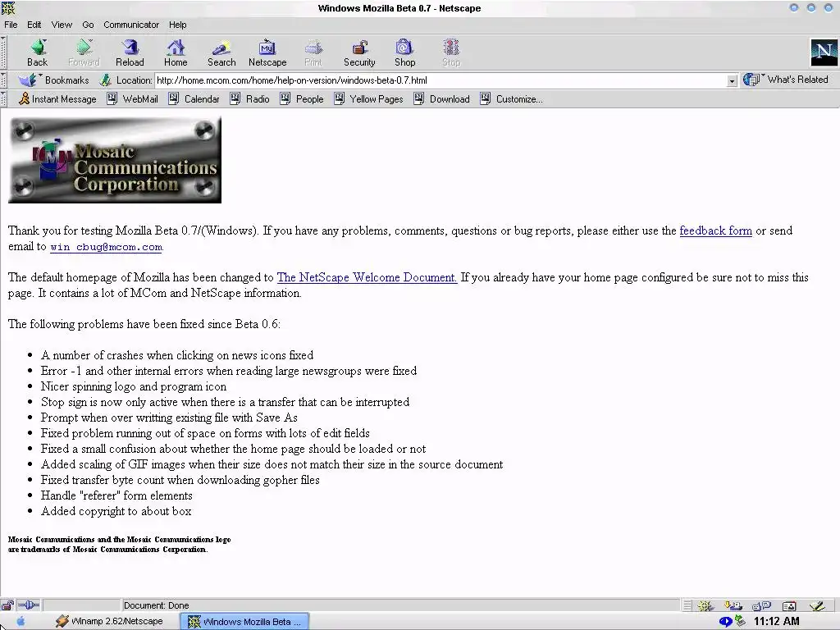Click the 11:12 AM clock
The height and width of the screenshot is (630, 840).
click(x=776, y=622)
